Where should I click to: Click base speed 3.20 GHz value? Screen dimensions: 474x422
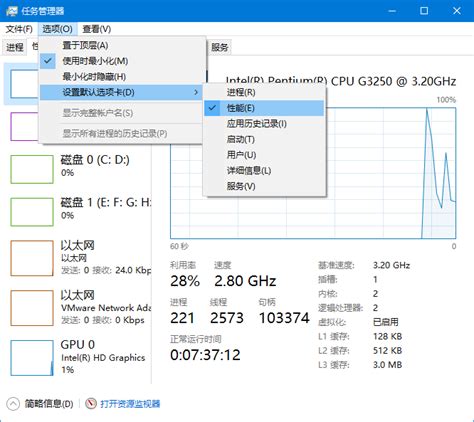[x=391, y=265]
